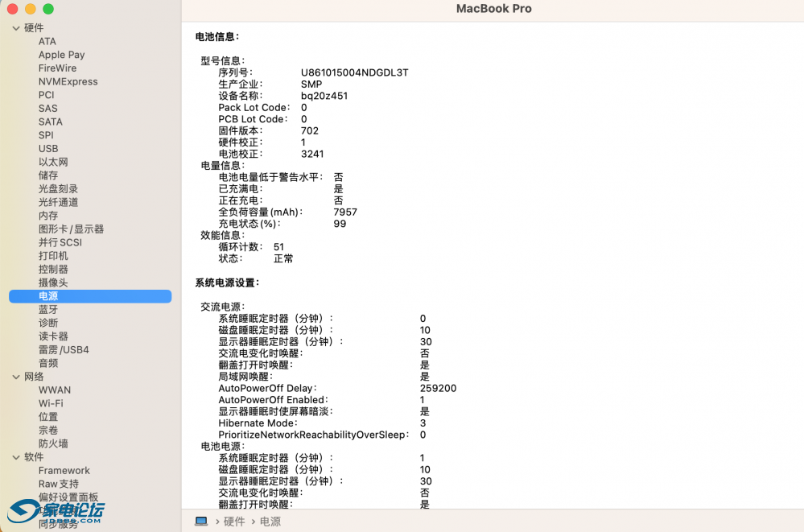Click the full charge capacity 7957
This screenshot has width=804, height=532.
[345, 212]
